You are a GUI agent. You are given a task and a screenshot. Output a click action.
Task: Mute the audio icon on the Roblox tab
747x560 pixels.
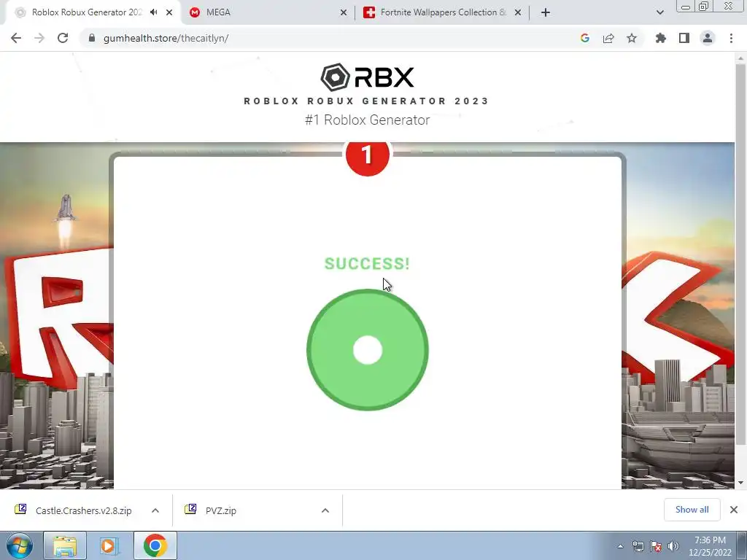(153, 12)
